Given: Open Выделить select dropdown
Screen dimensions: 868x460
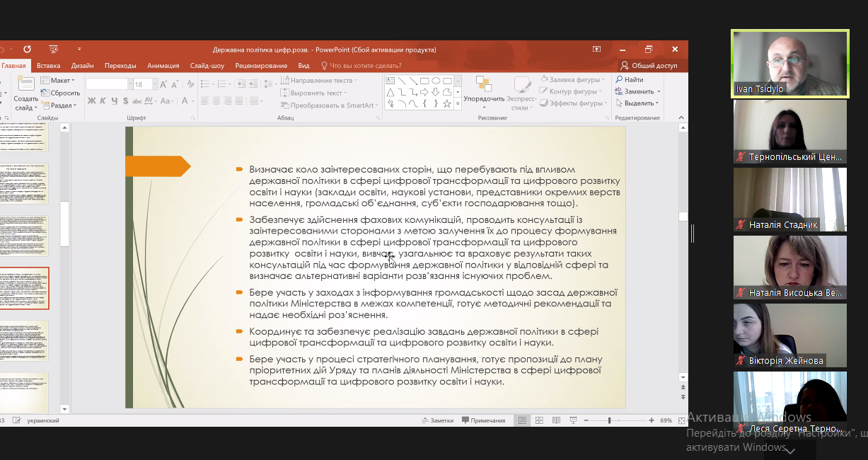Looking at the screenshot, I should click(637, 103).
